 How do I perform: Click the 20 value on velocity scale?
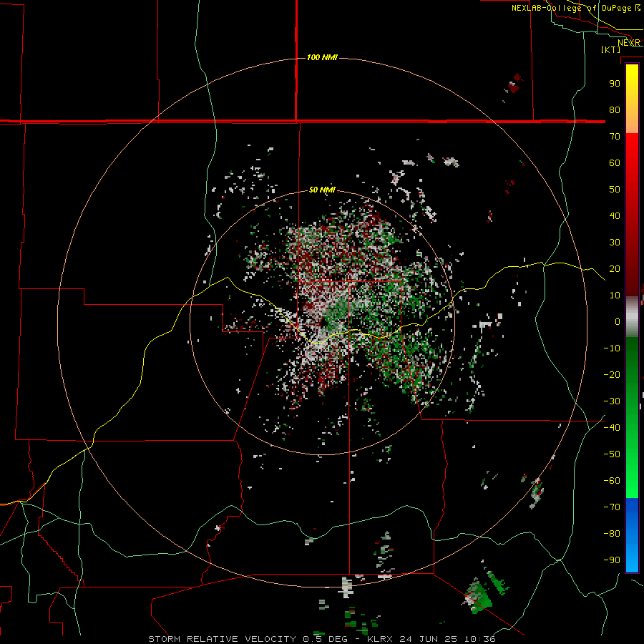click(x=615, y=268)
